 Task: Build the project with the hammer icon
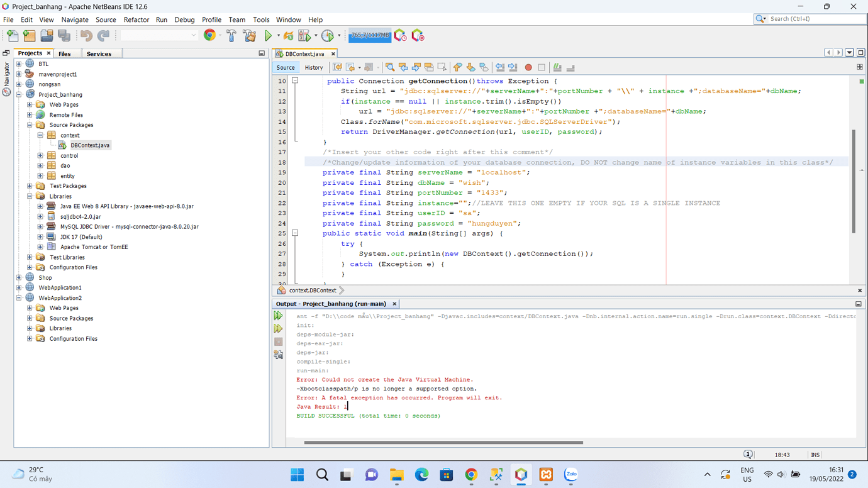tap(231, 36)
